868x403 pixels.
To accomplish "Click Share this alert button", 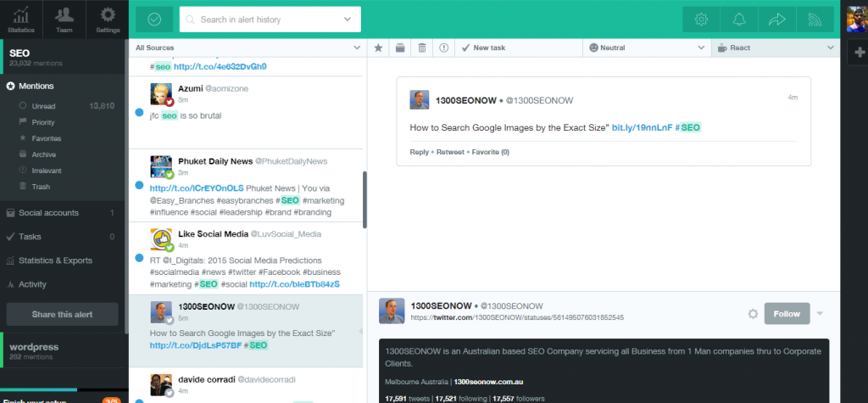I will [x=62, y=314].
